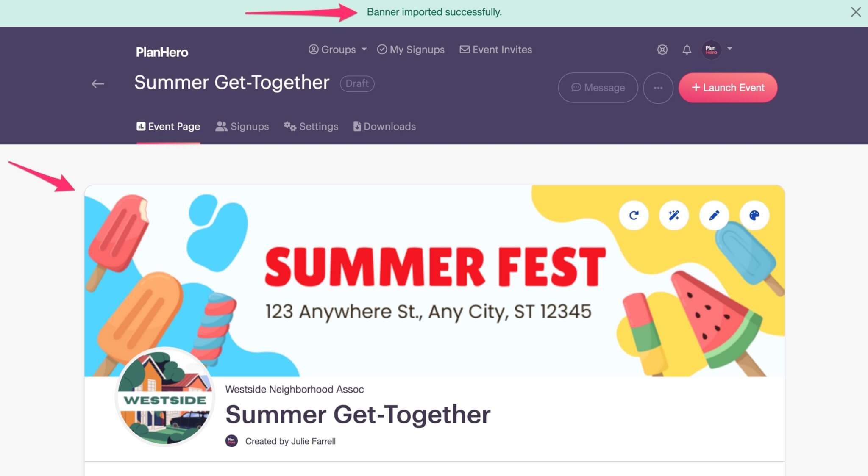Click the Westside neighborhood logo thumbnail

tap(164, 397)
